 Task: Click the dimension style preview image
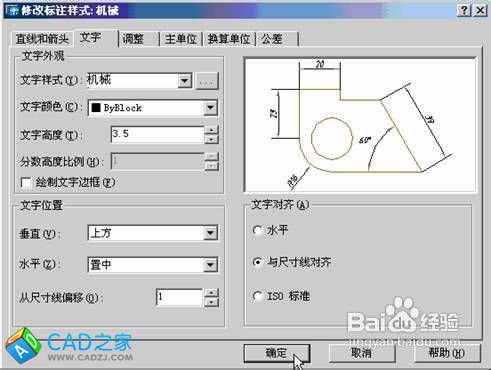[360, 125]
